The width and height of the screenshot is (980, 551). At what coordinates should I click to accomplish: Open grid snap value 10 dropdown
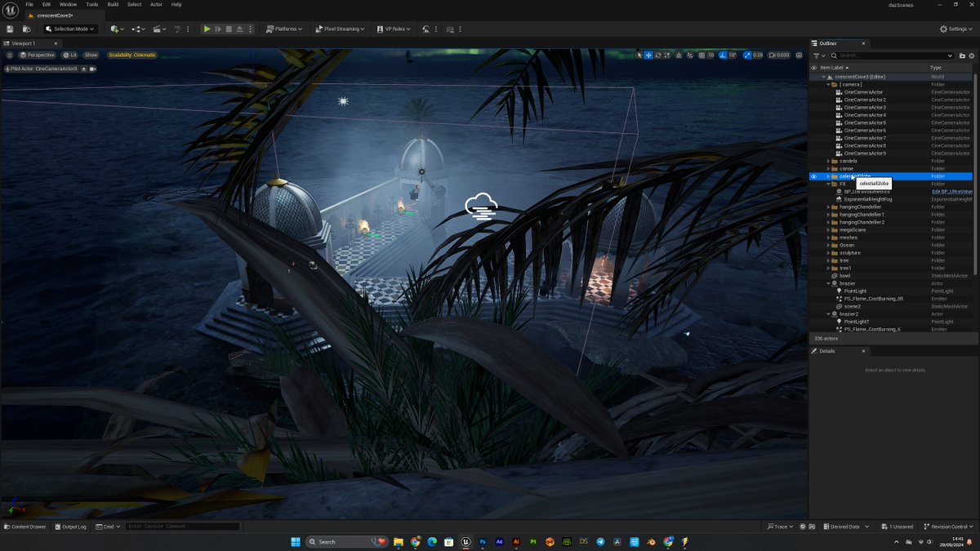coord(711,55)
